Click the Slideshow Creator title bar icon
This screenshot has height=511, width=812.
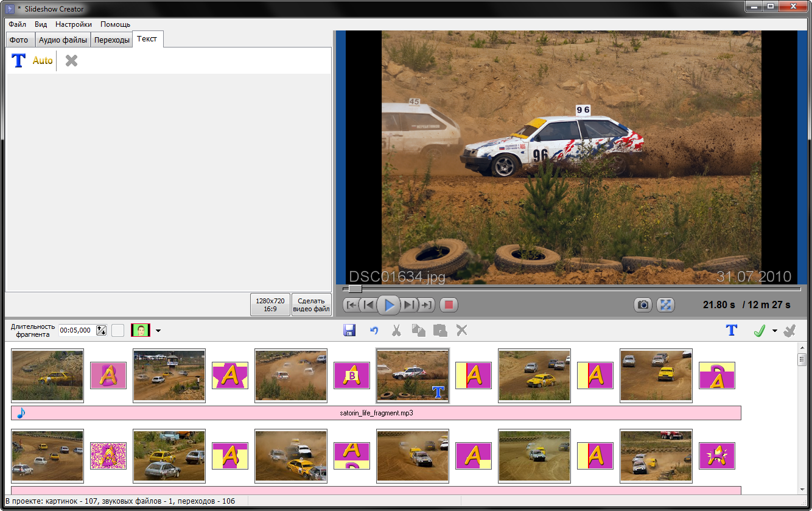tap(9, 9)
